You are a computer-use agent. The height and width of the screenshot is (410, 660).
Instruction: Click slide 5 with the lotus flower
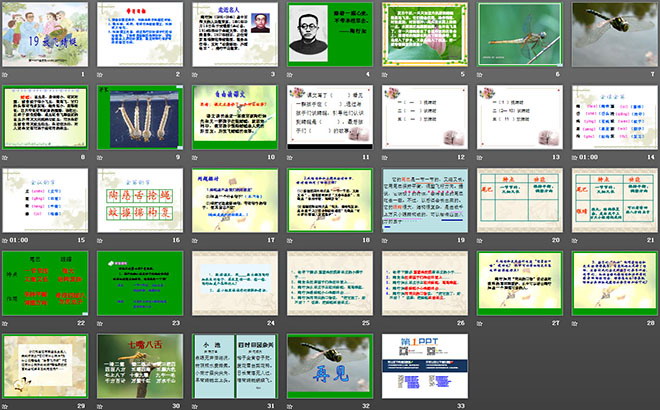pos(423,35)
